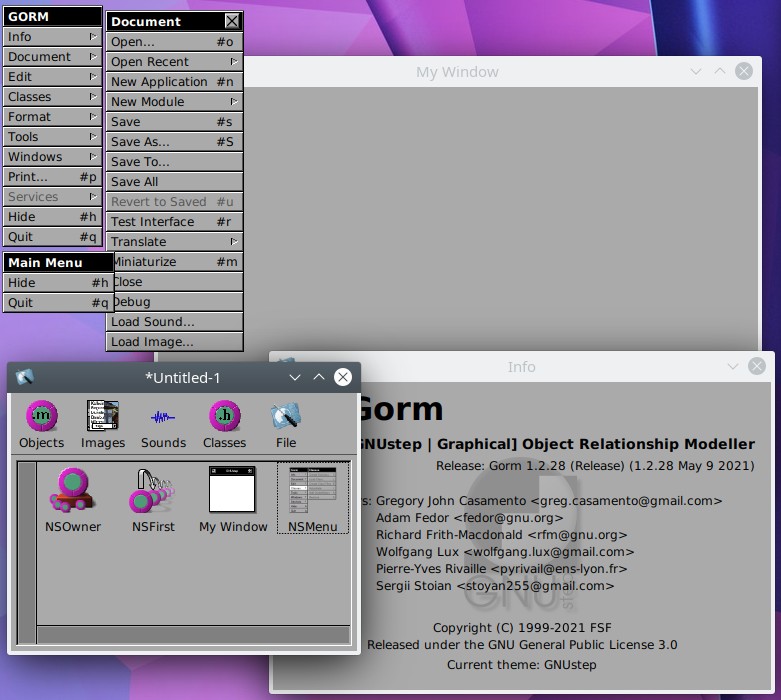The width and height of the screenshot is (781, 700).
Task: Choose Load Sound... menu item
Action: click(x=174, y=322)
